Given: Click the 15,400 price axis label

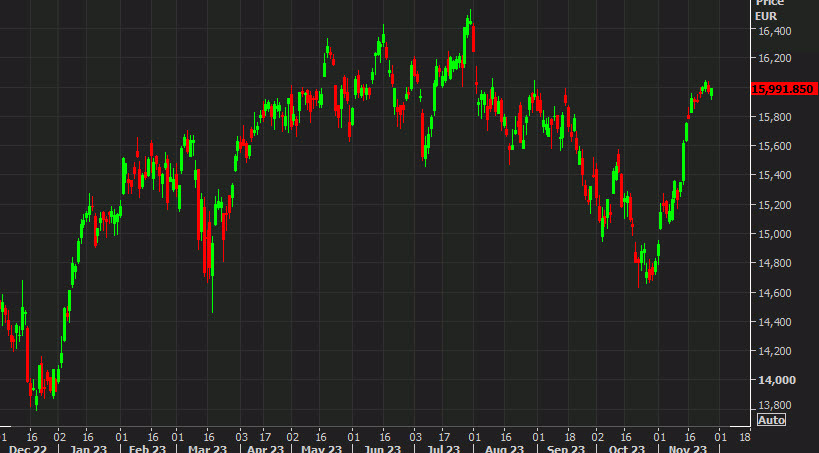Looking at the screenshot, I should (x=775, y=175).
